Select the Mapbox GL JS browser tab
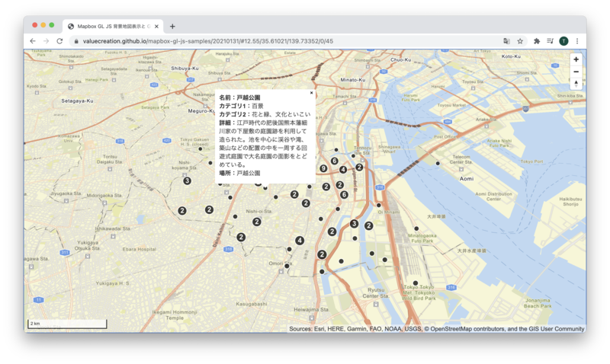Screen dimensions: 610x364 (113, 27)
